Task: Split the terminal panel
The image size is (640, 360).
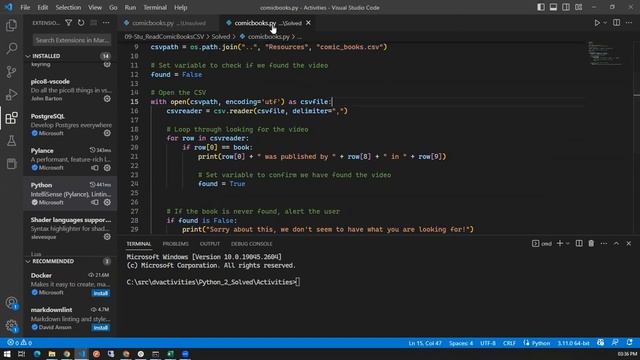Action: 579,243
